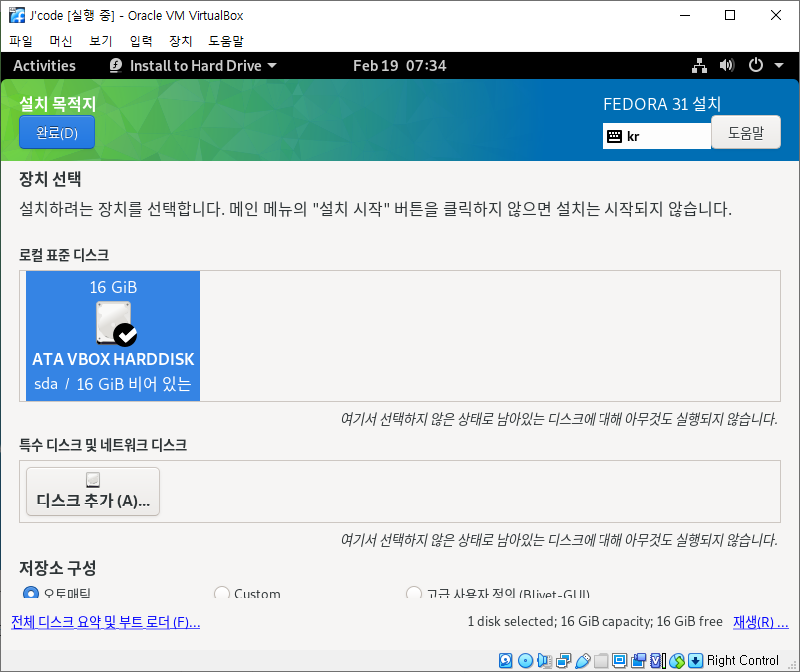Click the '로컬 표준 디스크' heading
The width and height of the screenshot is (800, 672).
coord(64,255)
